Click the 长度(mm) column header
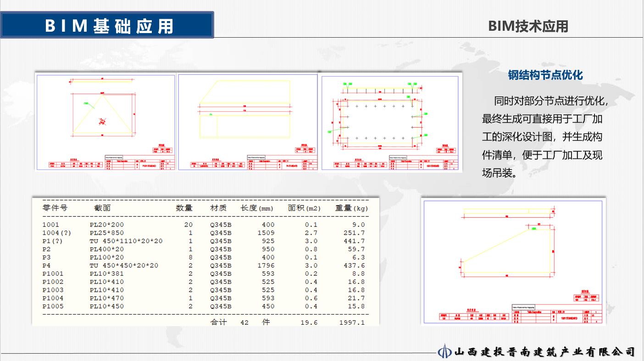The image size is (644, 361). click(x=257, y=208)
